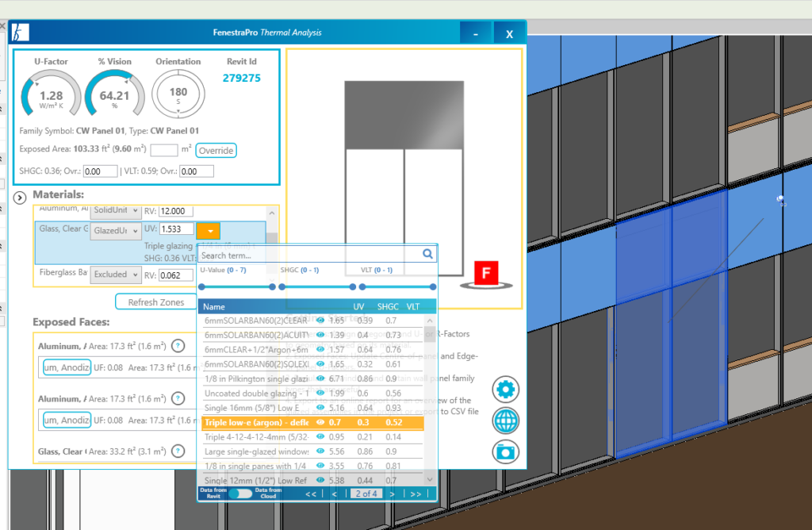Go to last page with >> button
Viewport: 812px width, 530px height.
coord(416,494)
